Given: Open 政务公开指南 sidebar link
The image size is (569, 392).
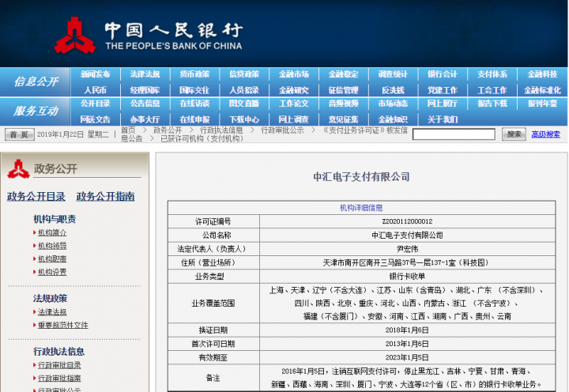Looking at the screenshot, I should [x=105, y=197].
